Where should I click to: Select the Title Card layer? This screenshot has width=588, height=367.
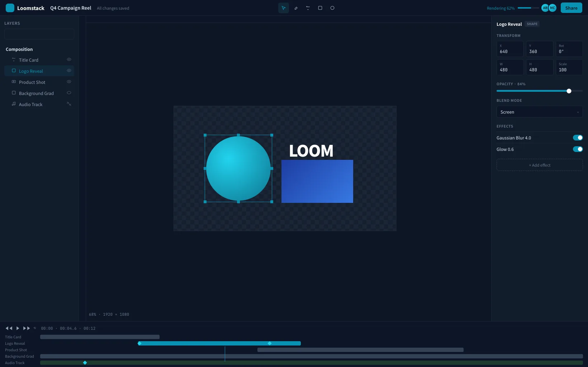tap(39, 60)
